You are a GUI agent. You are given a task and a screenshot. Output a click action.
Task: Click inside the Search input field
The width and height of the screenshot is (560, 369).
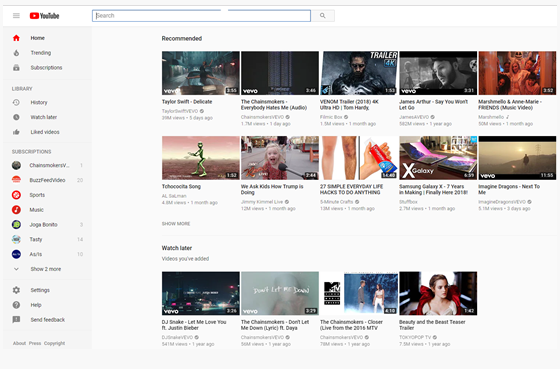coord(201,16)
